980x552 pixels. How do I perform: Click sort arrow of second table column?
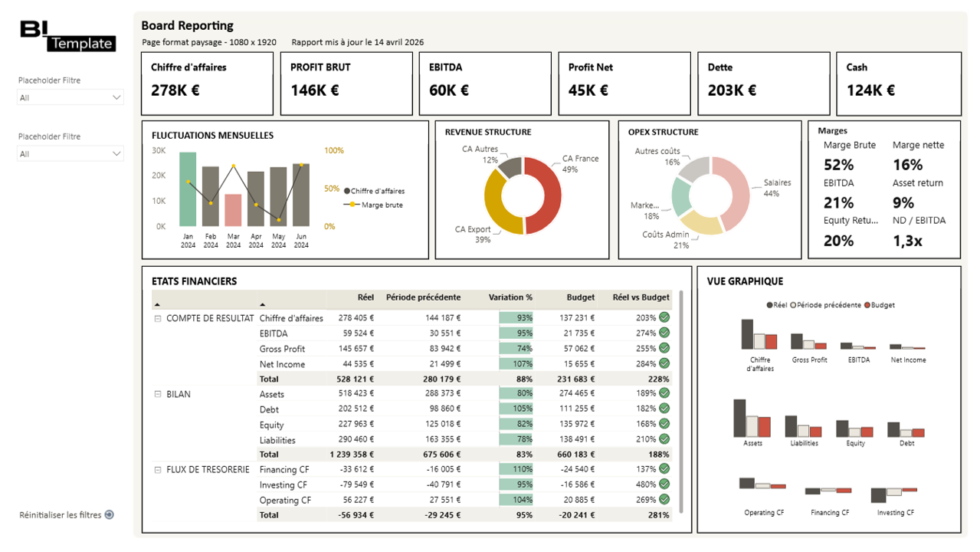[263, 305]
